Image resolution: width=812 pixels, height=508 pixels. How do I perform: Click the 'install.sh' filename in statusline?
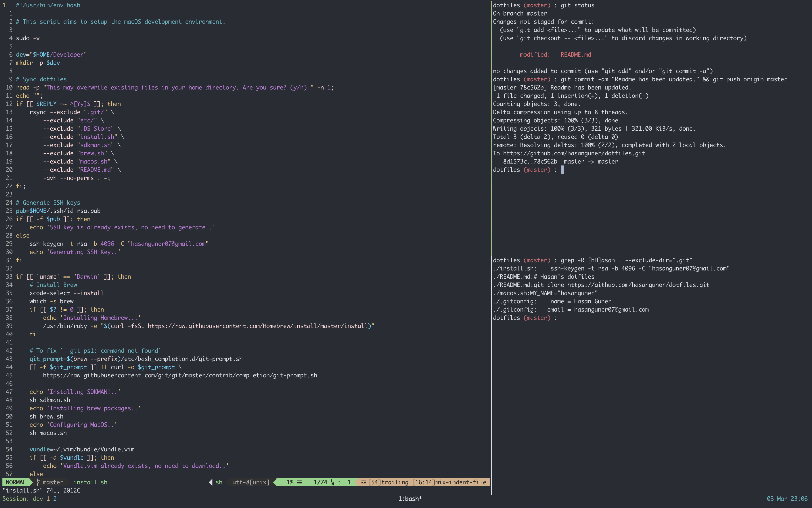pyautogui.click(x=90, y=482)
